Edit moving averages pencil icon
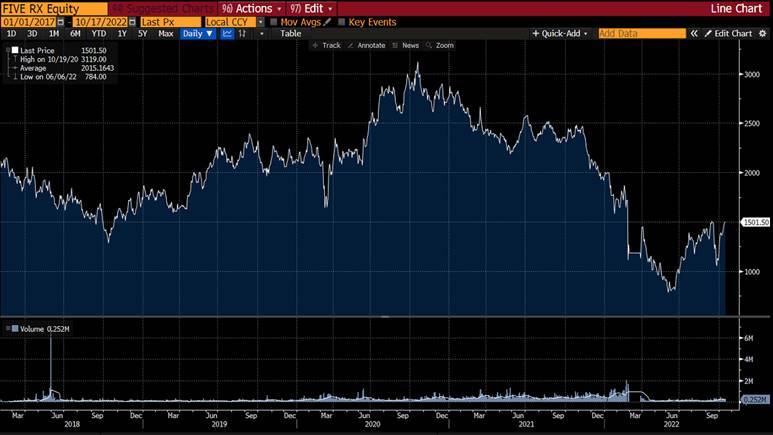Screen dimensions: 773x435 tap(327, 21)
